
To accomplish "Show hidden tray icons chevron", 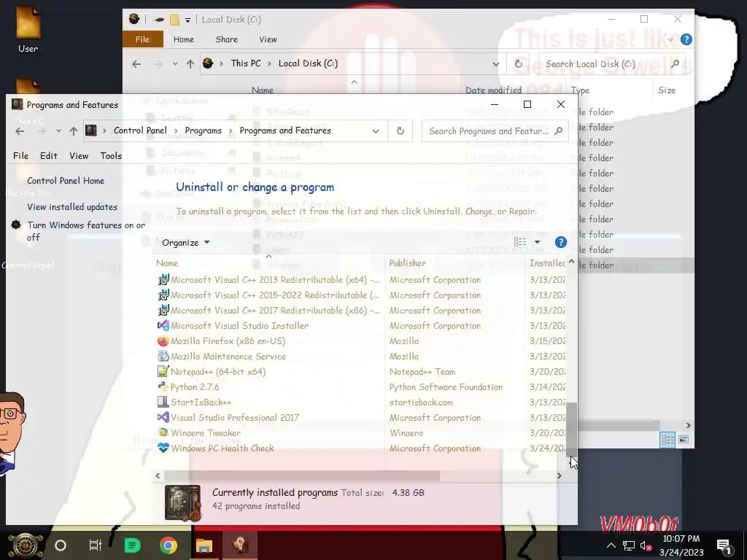I will point(611,545).
